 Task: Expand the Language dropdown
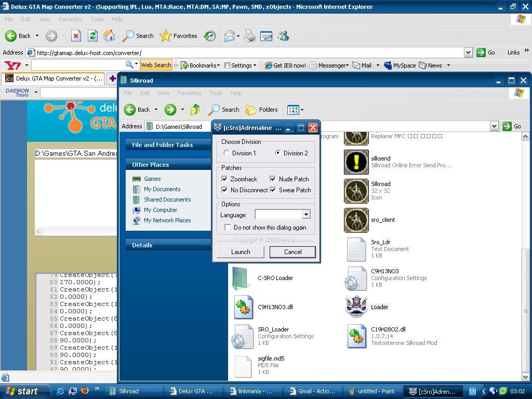tap(306, 215)
